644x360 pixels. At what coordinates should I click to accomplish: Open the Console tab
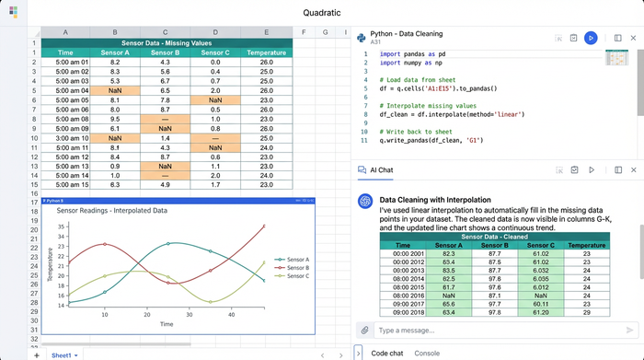point(427,353)
